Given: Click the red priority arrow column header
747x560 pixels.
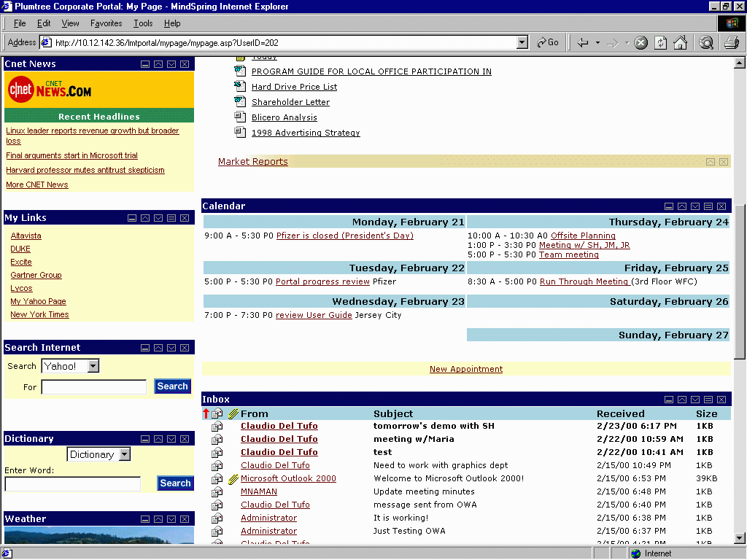Looking at the screenshot, I should point(206,414).
